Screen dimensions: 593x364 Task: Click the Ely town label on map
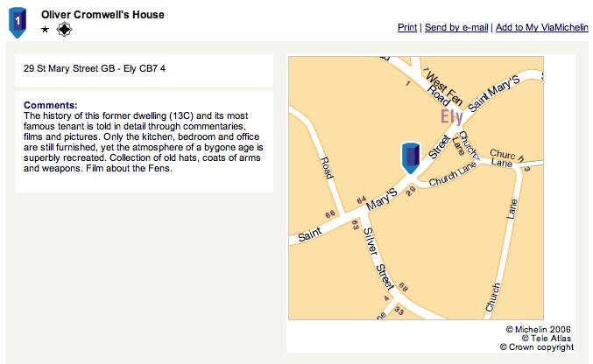452,116
